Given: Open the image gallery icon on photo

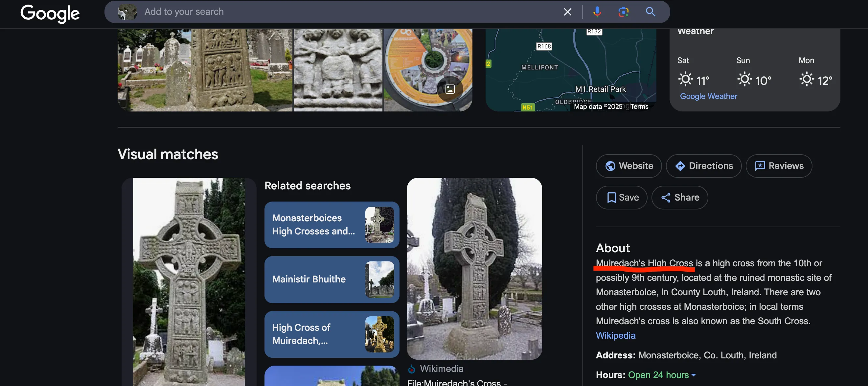Looking at the screenshot, I should tap(450, 89).
